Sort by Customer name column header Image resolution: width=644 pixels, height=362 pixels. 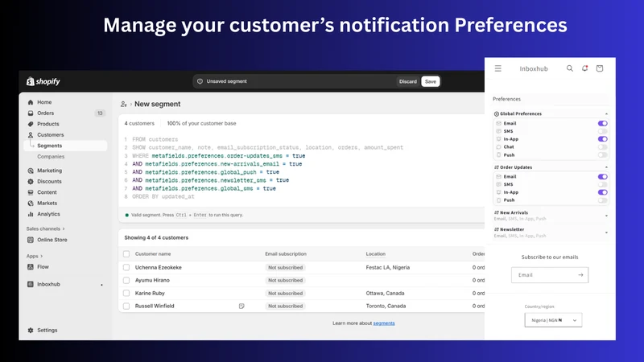(153, 254)
